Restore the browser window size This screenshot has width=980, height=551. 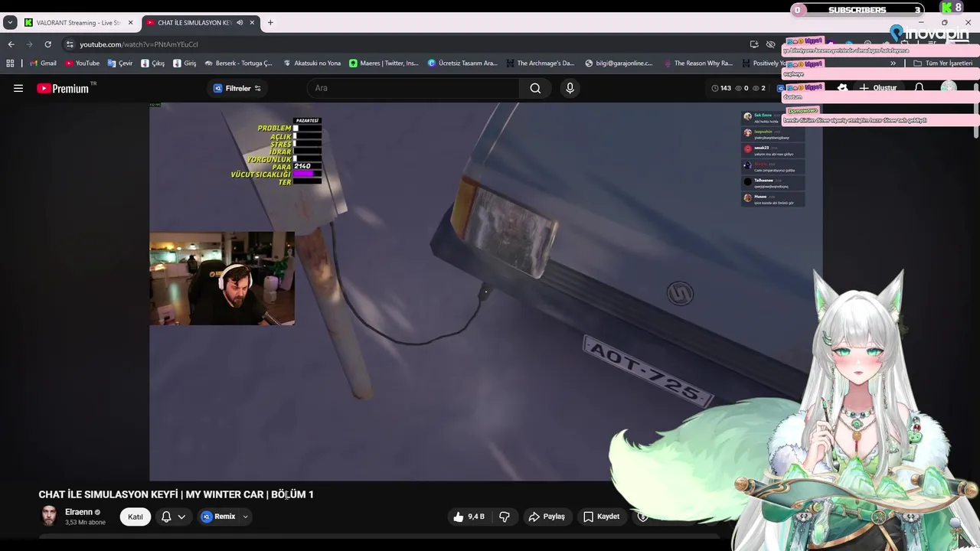click(x=944, y=22)
